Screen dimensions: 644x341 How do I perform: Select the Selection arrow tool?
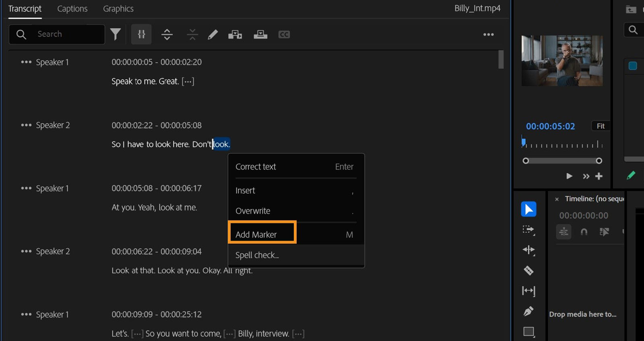pyautogui.click(x=528, y=209)
